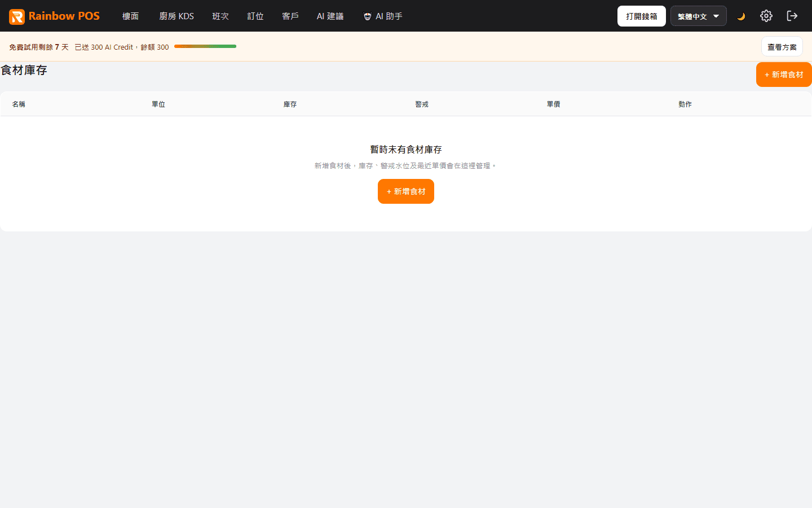
Task: Click the 單位 column header
Action: (158, 104)
